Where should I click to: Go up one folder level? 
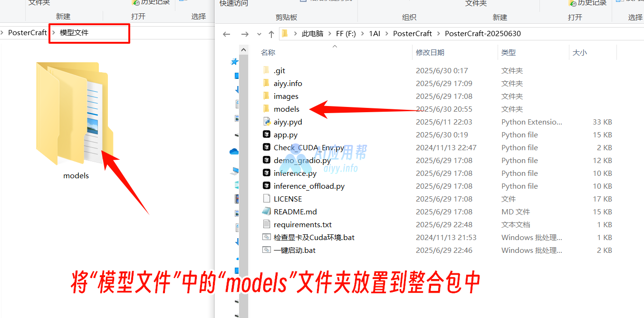click(x=271, y=34)
